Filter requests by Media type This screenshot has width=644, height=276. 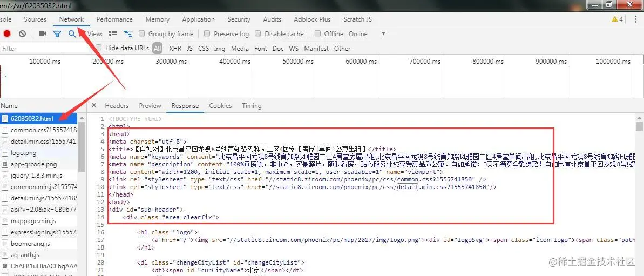pyautogui.click(x=240, y=49)
